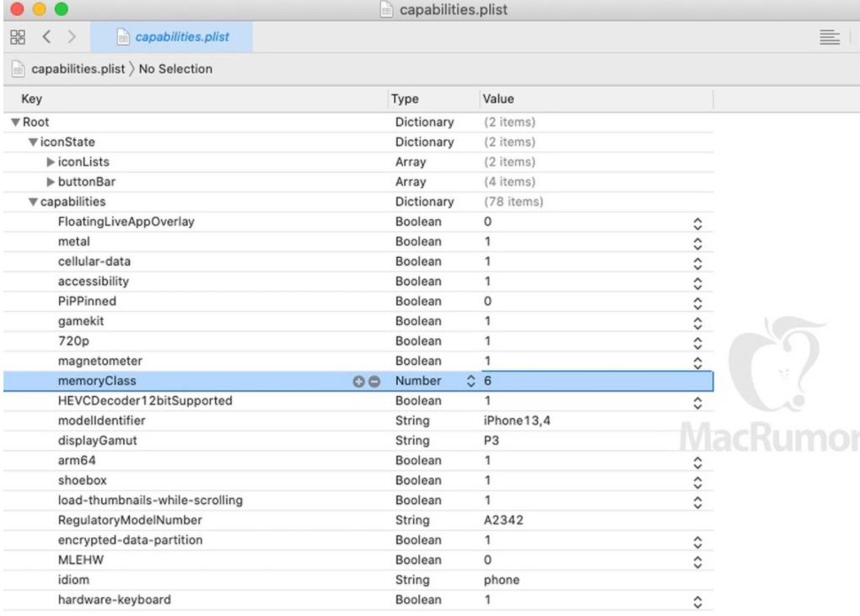Click the Value column header
Screen dimensions: 860x616
498,99
